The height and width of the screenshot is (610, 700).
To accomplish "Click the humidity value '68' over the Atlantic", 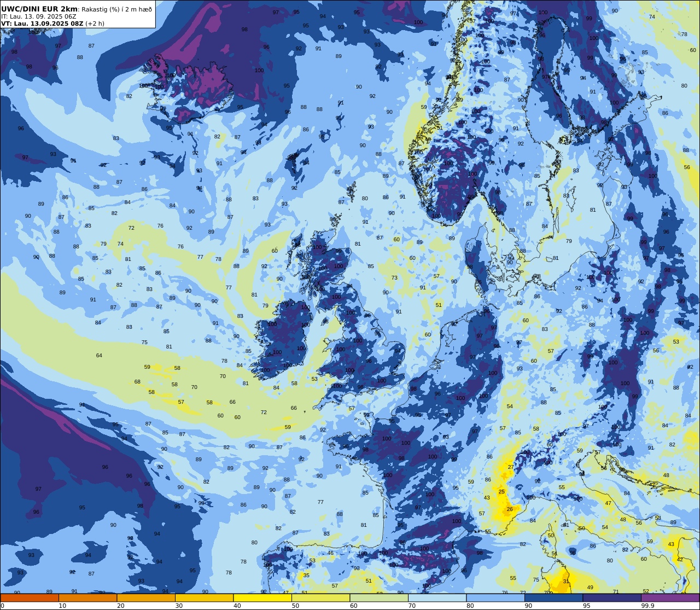I will [x=137, y=381].
